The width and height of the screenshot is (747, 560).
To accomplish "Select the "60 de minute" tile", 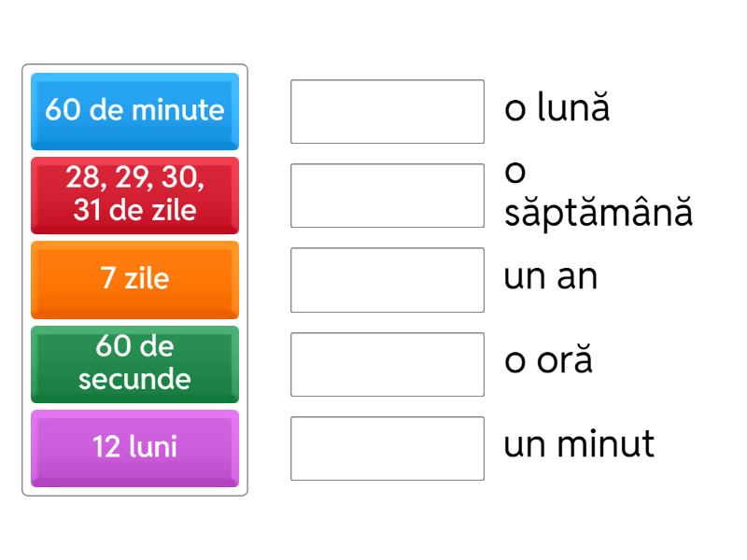I will [134, 110].
